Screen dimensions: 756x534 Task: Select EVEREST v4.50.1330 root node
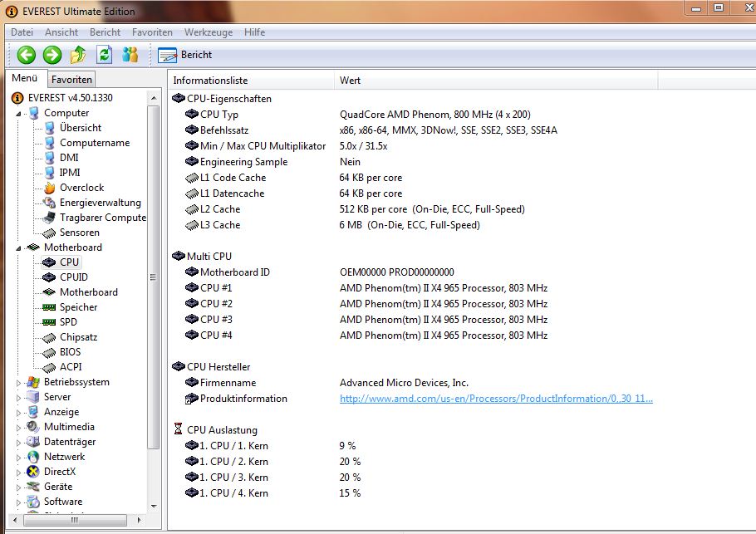pos(71,98)
